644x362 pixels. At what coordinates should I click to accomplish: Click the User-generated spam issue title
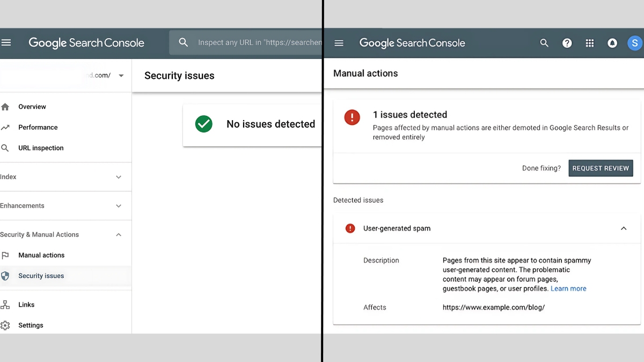(397, 228)
